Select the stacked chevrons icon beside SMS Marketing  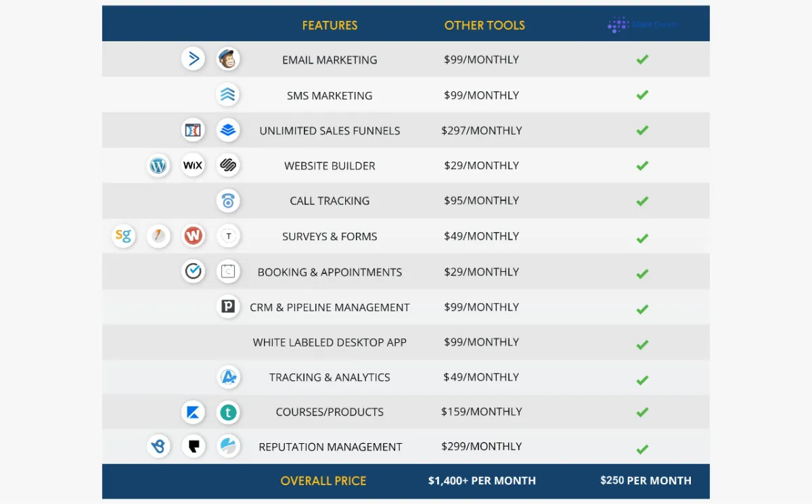tap(229, 95)
